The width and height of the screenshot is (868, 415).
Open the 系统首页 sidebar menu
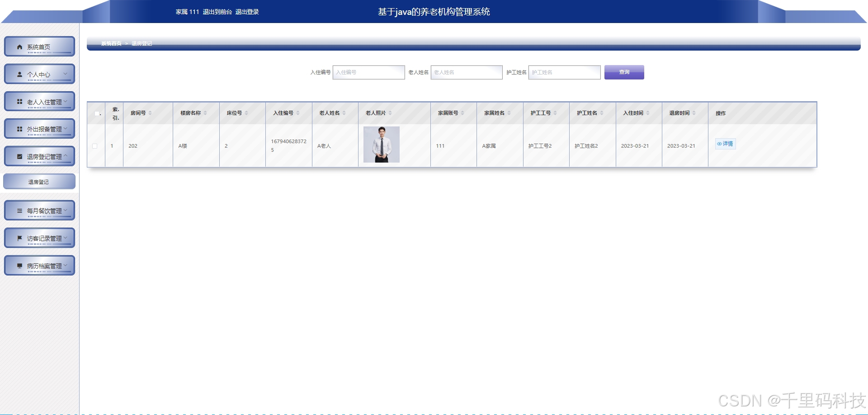[39, 47]
